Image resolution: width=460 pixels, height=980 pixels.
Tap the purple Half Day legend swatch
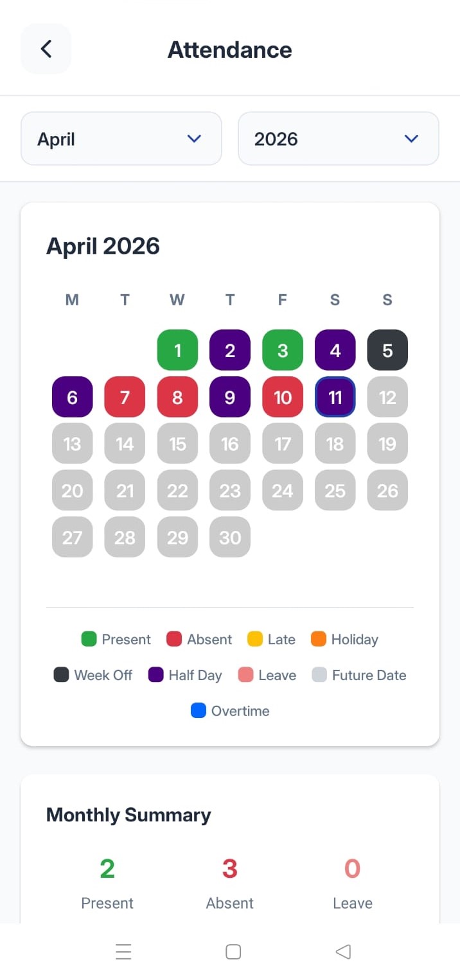[x=156, y=675]
